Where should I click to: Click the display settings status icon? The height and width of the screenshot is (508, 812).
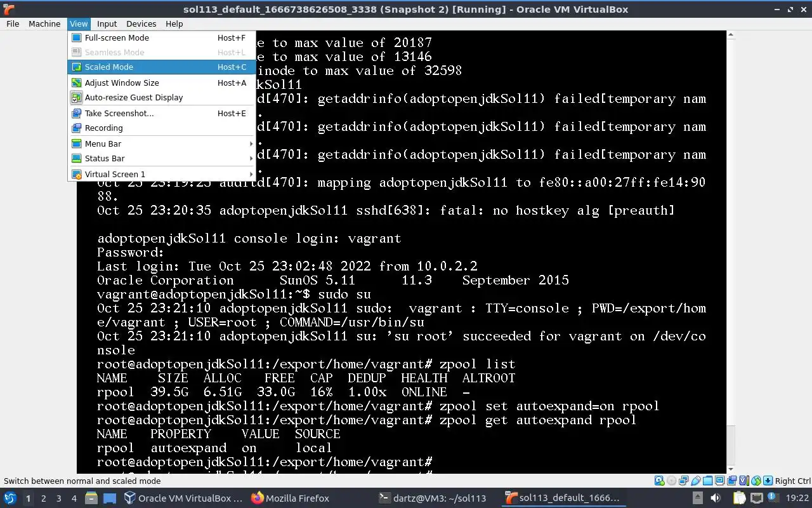[x=720, y=481]
